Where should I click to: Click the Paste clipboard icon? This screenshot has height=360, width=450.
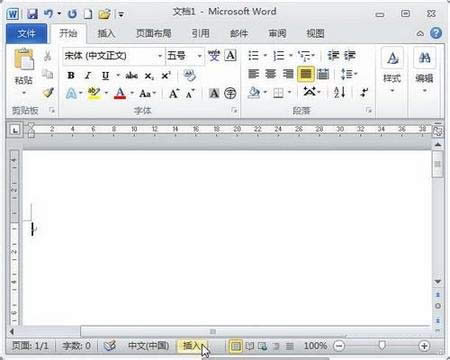(24, 59)
